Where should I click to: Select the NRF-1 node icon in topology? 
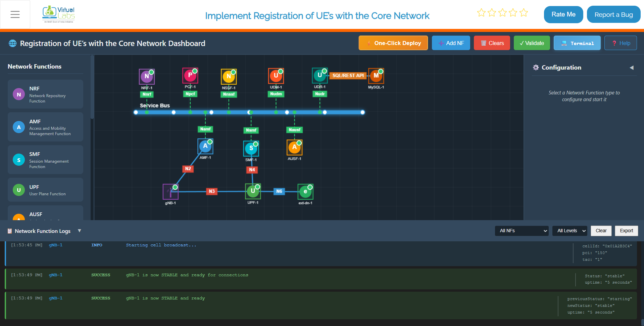(147, 77)
